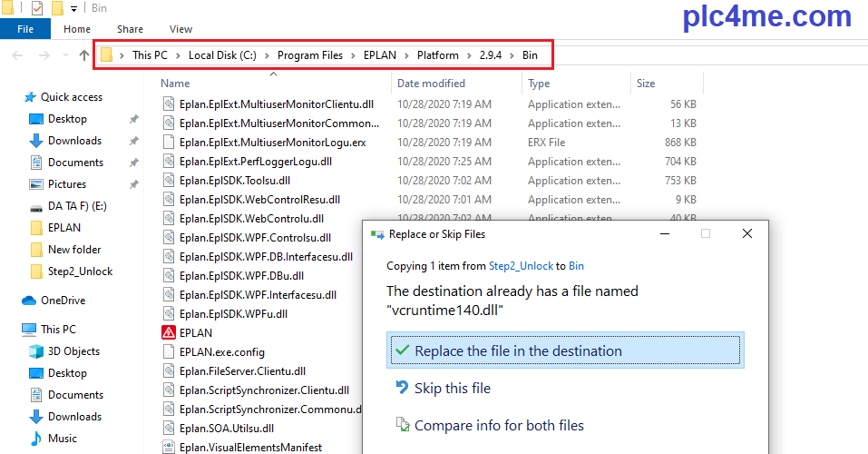Expand the chevron after EPLAN in address bar
The height and width of the screenshot is (454, 868).
click(407, 55)
